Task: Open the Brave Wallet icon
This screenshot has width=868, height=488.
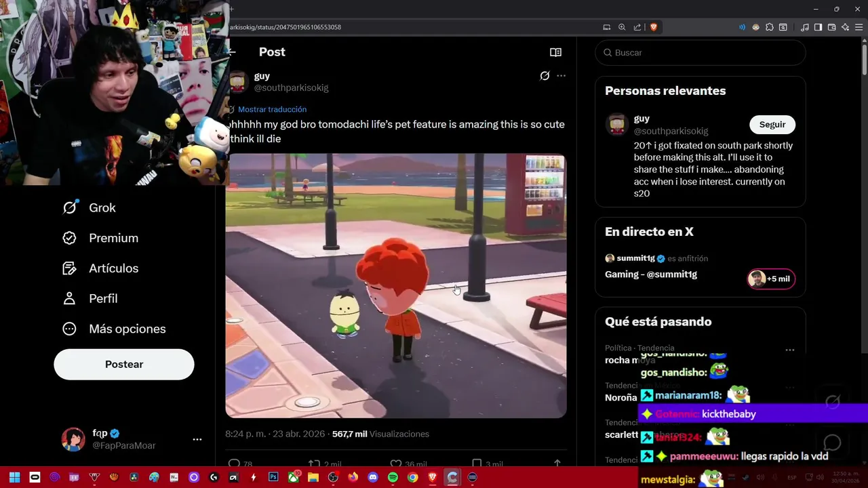Action: pos(832,27)
